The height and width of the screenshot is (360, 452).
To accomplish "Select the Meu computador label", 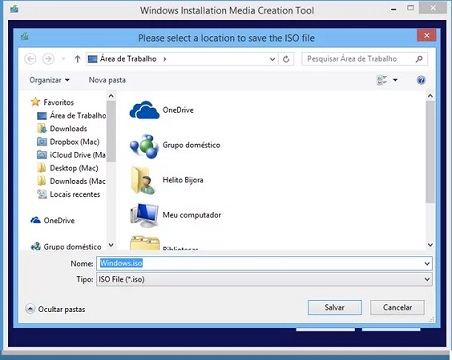I will click(192, 215).
